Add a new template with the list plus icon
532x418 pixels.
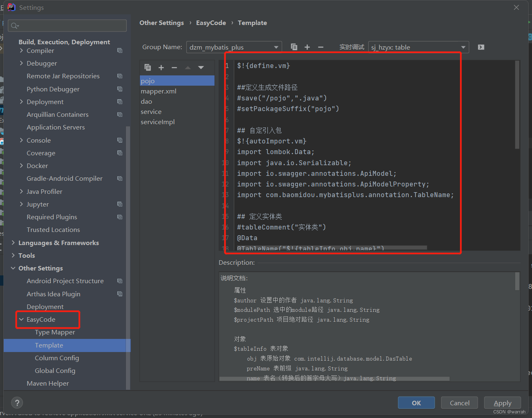161,68
